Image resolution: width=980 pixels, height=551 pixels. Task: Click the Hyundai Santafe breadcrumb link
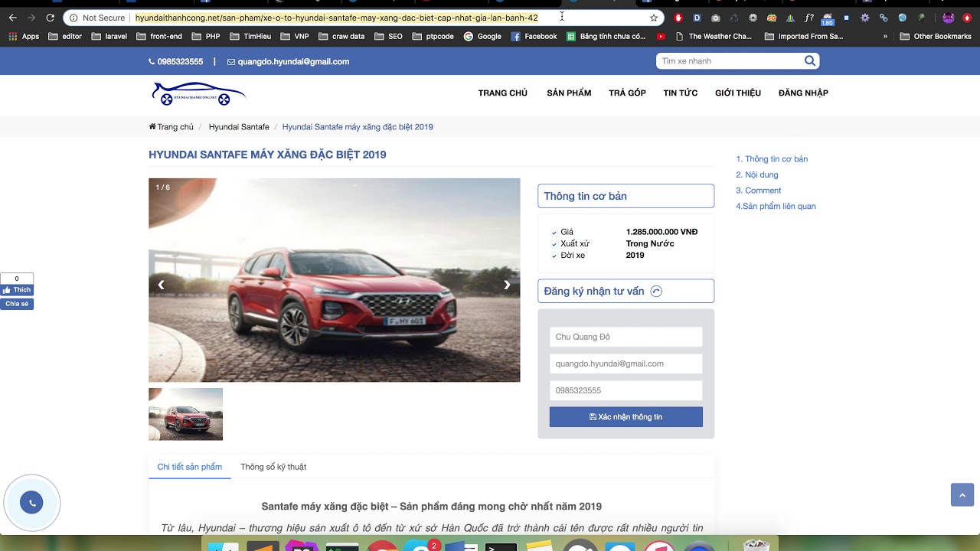pyautogui.click(x=239, y=127)
